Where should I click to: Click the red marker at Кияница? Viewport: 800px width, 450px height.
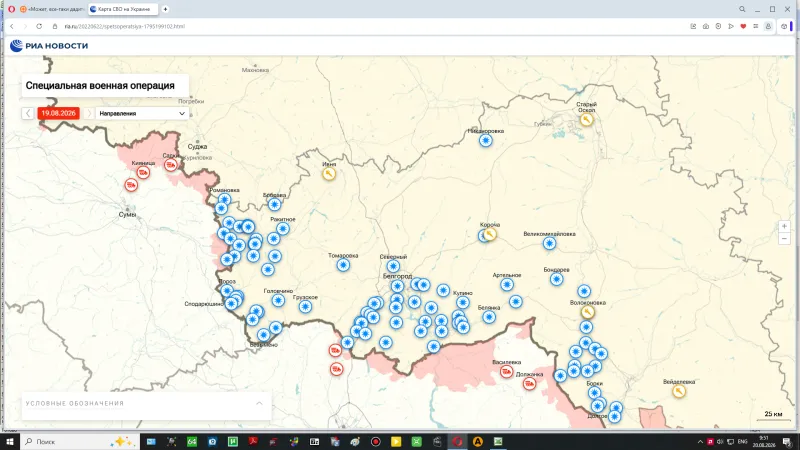click(143, 172)
